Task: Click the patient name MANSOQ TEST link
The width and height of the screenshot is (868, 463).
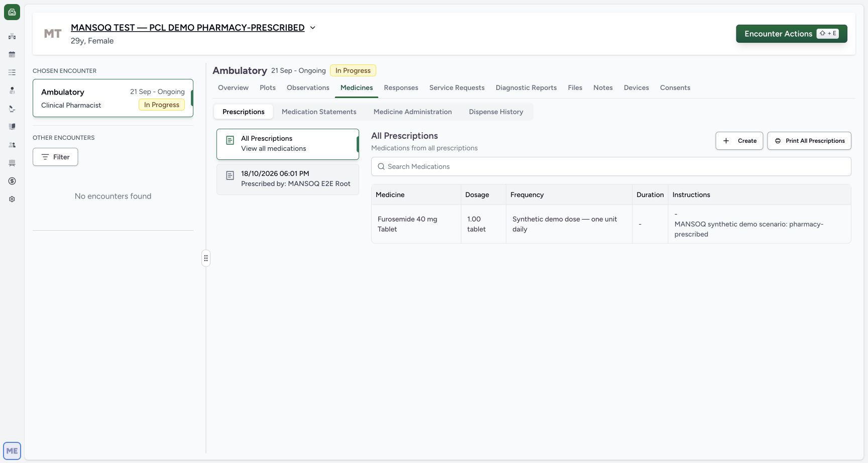Action: pos(188,28)
